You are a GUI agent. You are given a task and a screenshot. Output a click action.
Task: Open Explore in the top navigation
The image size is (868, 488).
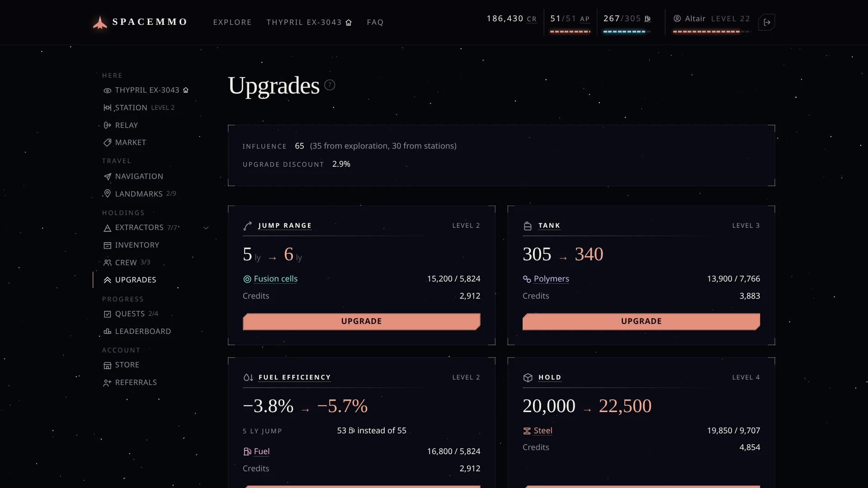(232, 22)
